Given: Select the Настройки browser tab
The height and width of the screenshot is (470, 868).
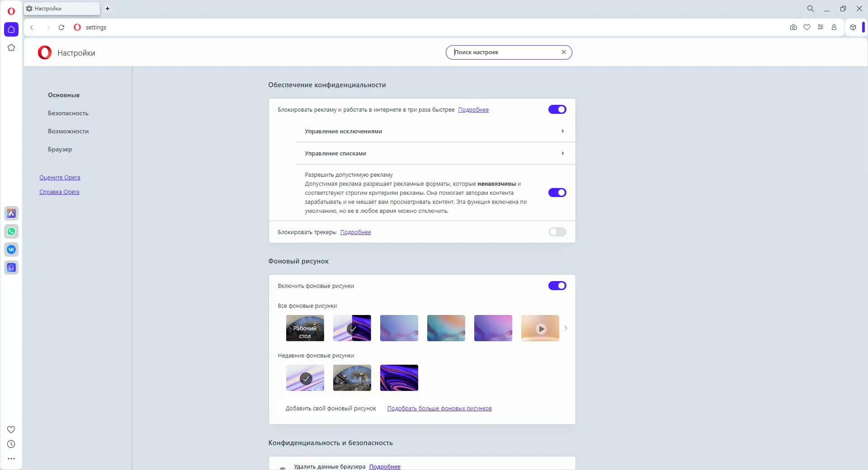Looking at the screenshot, I should [62, 9].
